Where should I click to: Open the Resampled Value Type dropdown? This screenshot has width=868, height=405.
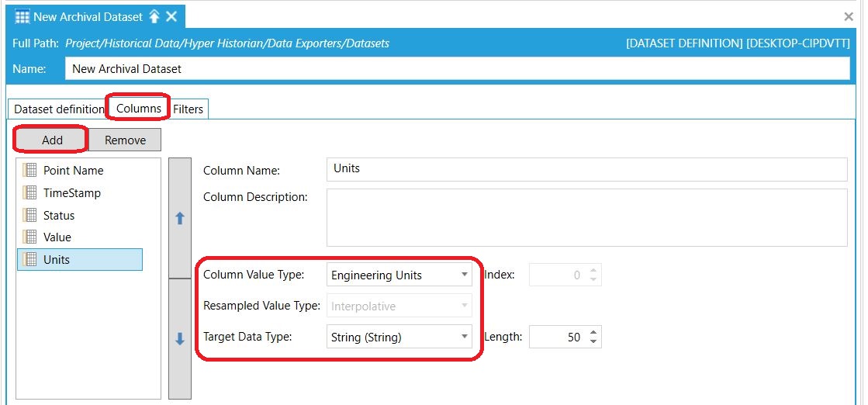coord(399,306)
